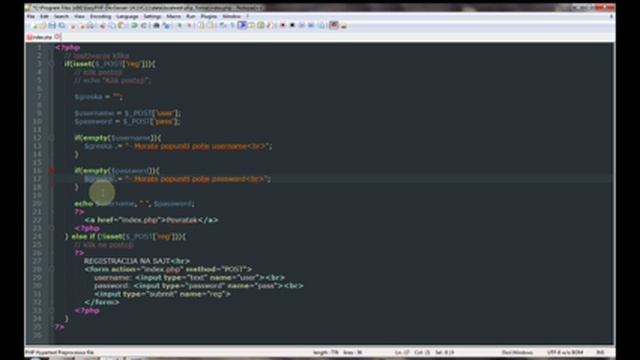Open the Window menu
Image resolution: width=640 pixels, height=360 pixels.
(x=231, y=16)
